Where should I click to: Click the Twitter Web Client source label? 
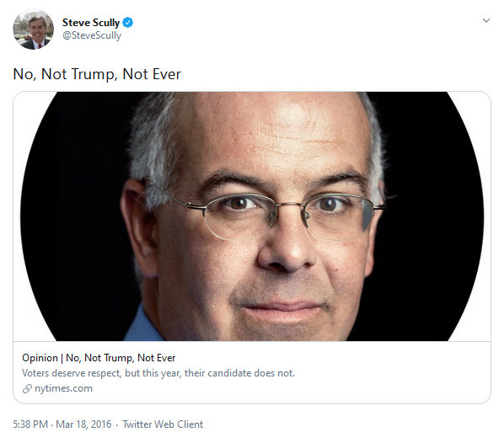pos(163,424)
